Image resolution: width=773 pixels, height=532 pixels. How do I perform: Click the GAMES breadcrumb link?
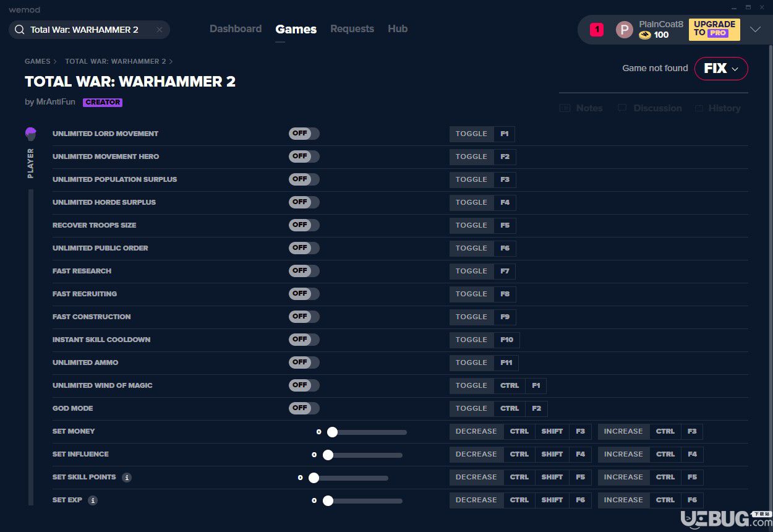point(38,62)
